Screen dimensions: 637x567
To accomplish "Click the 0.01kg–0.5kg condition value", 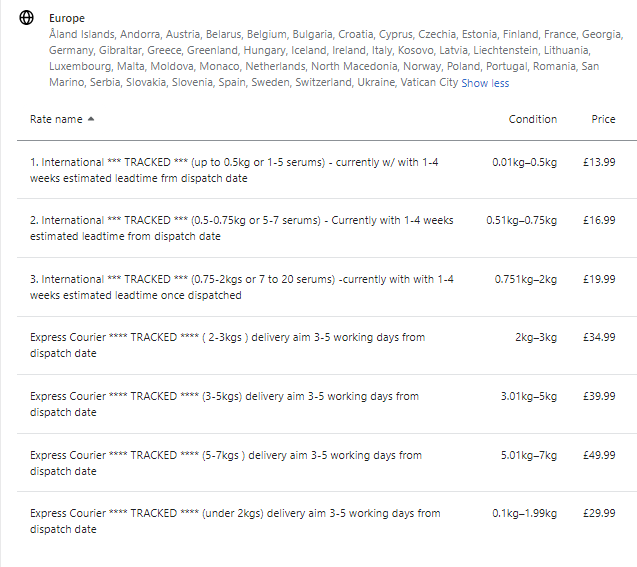I will coord(524,163).
